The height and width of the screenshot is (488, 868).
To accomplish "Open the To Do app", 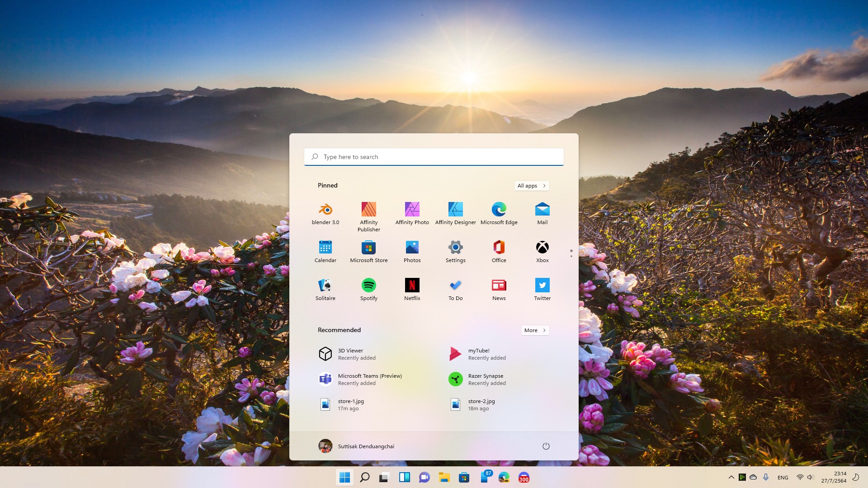I will click(456, 290).
